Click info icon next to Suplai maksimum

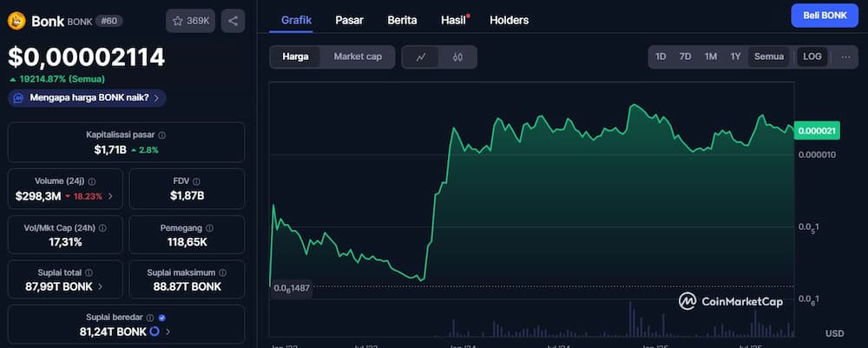(222, 272)
